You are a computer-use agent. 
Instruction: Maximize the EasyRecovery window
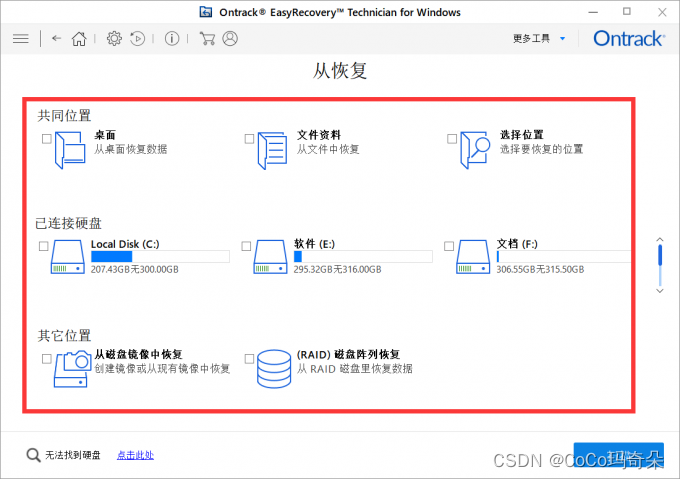click(627, 12)
